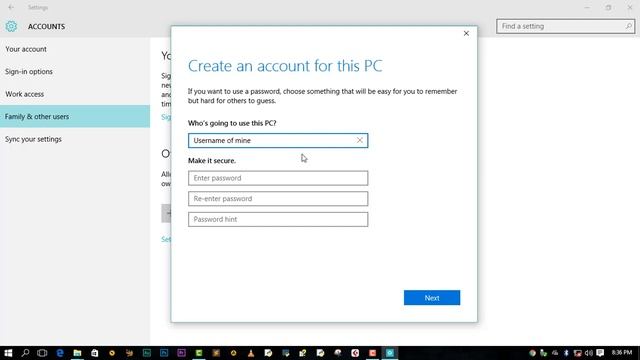Open the Windows Start menu
The image size is (640, 360).
(8, 353)
